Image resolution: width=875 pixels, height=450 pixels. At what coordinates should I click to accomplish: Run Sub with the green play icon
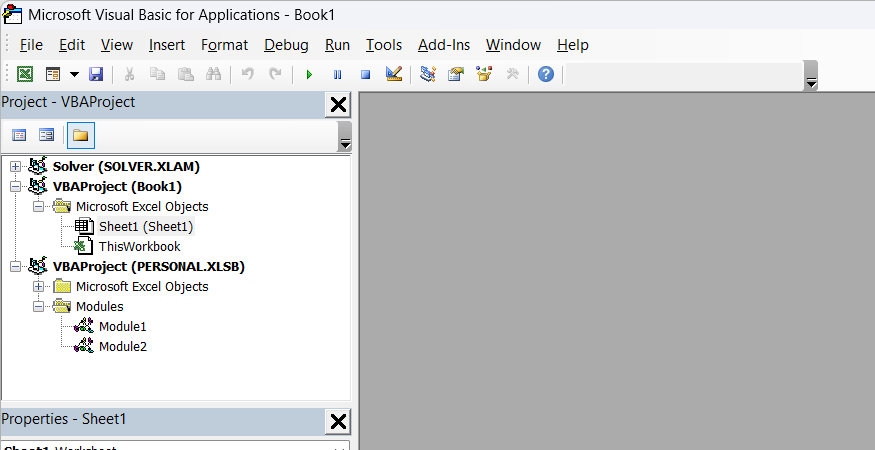[310, 74]
